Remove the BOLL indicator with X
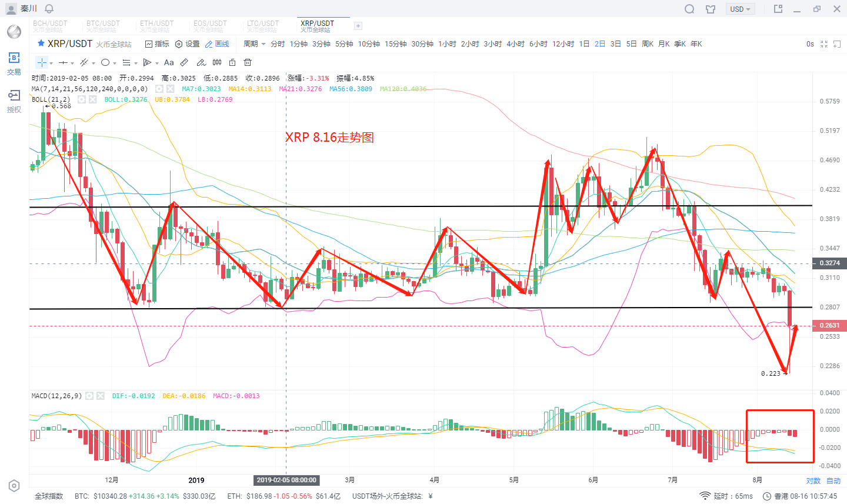Image resolution: width=847 pixels, height=504 pixels. [x=93, y=99]
